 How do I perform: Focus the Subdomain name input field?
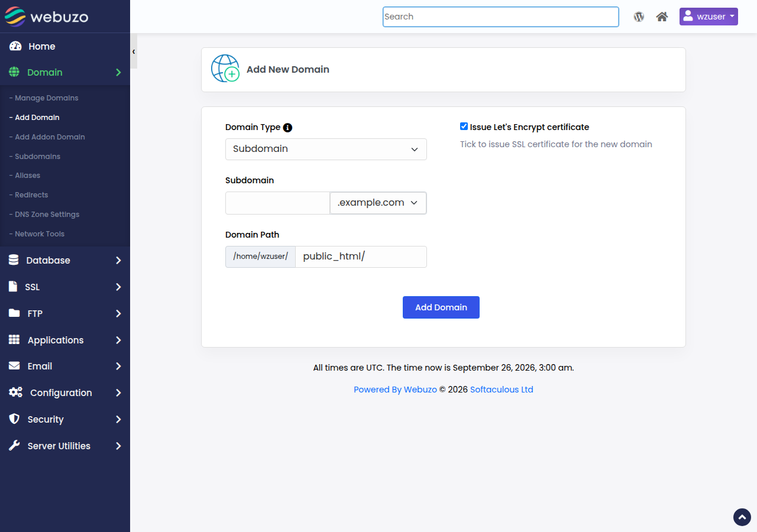[x=277, y=203]
